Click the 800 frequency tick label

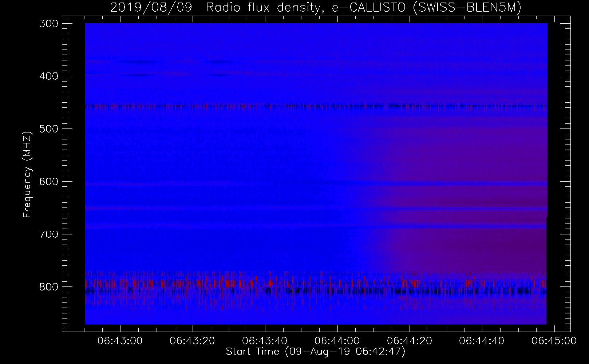(x=48, y=287)
